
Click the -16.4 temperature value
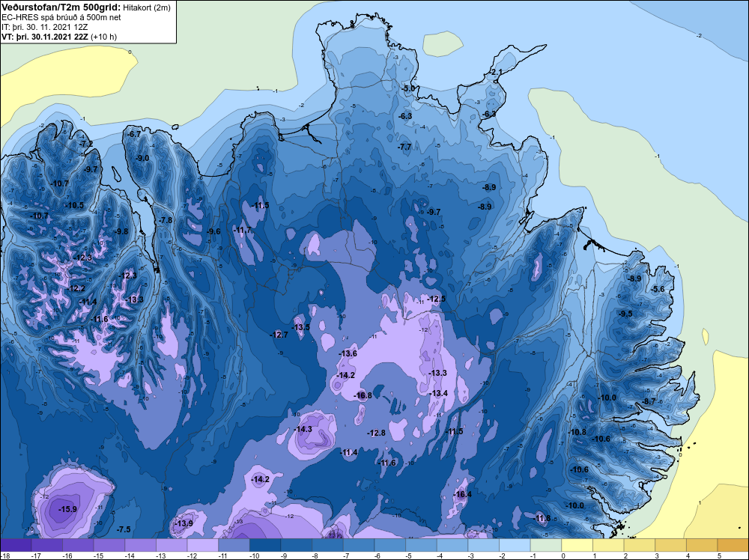click(462, 494)
